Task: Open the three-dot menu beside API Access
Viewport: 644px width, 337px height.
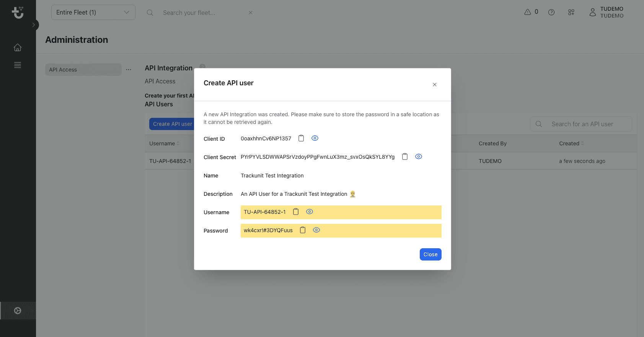Action: click(129, 70)
